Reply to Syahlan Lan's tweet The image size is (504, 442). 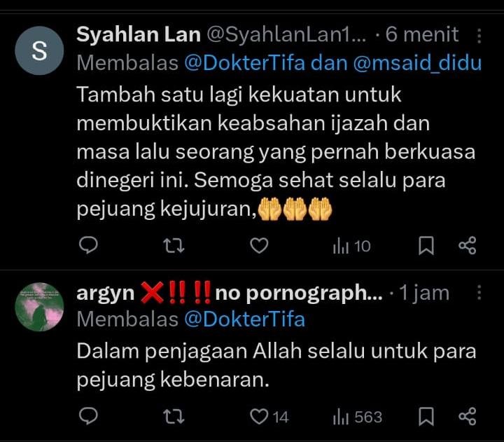88,245
